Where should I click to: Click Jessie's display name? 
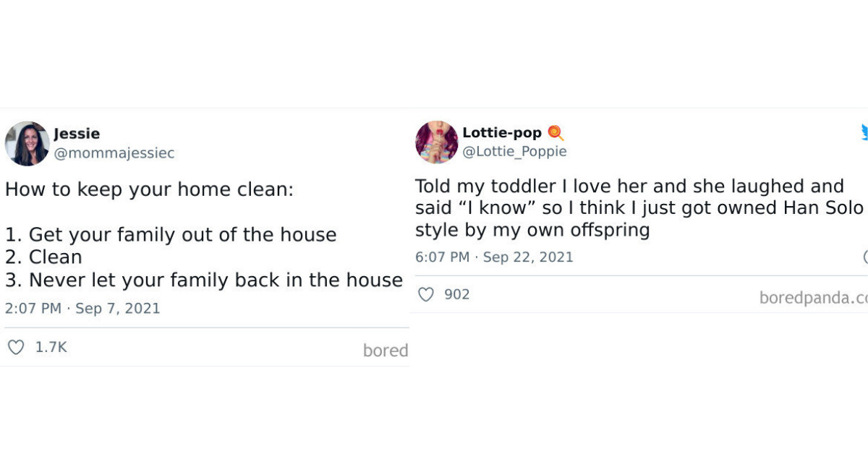(x=77, y=133)
